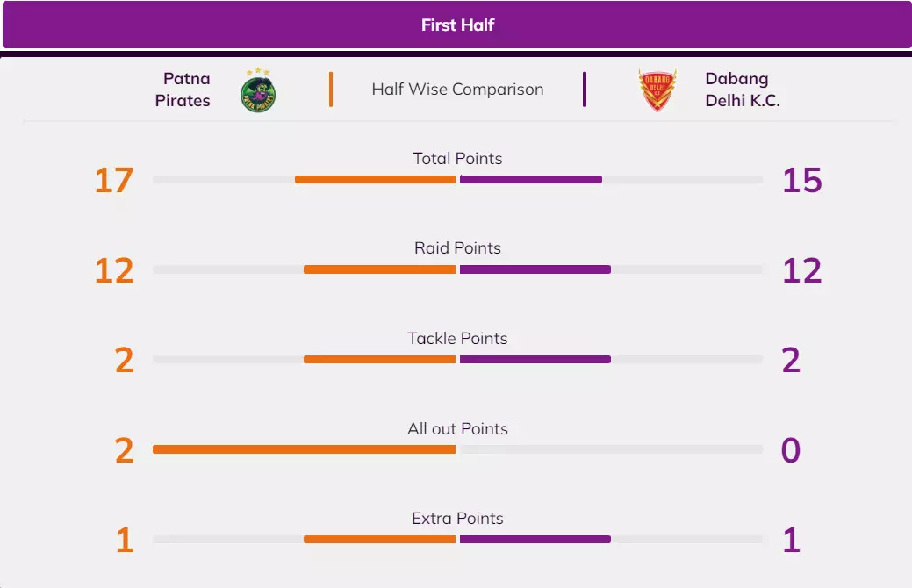912x588 pixels.
Task: Click Patna's total score of 17
Action: click(x=114, y=181)
